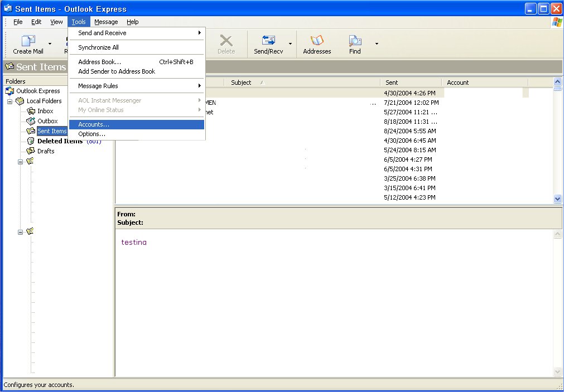The width and height of the screenshot is (564, 392).
Task: Collapse the Local Folders tree node
Action: point(9,101)
